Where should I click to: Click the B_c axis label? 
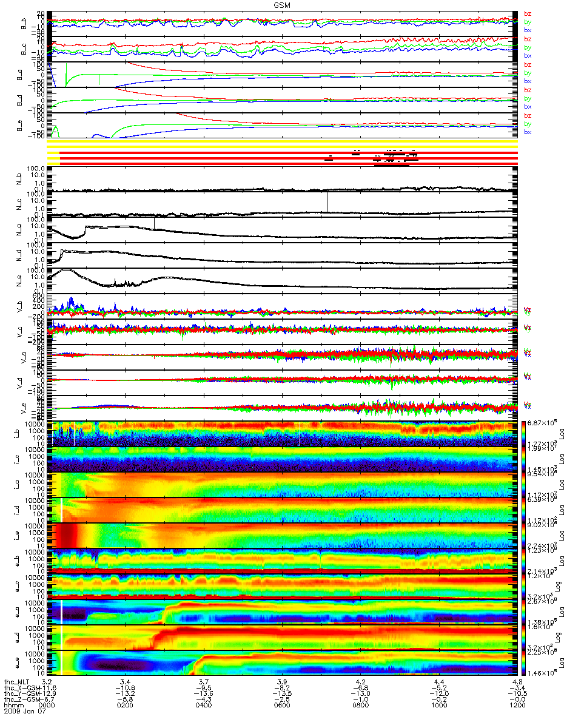point(25,49)
